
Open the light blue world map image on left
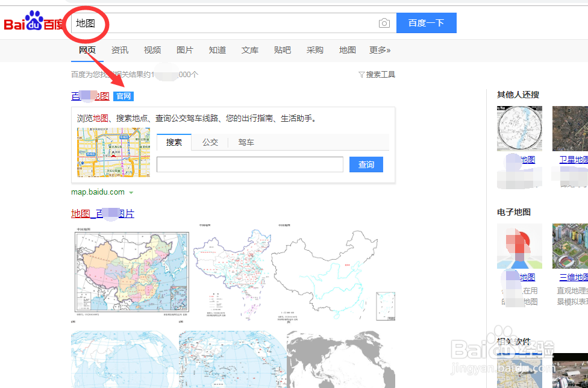coord(125,359)
